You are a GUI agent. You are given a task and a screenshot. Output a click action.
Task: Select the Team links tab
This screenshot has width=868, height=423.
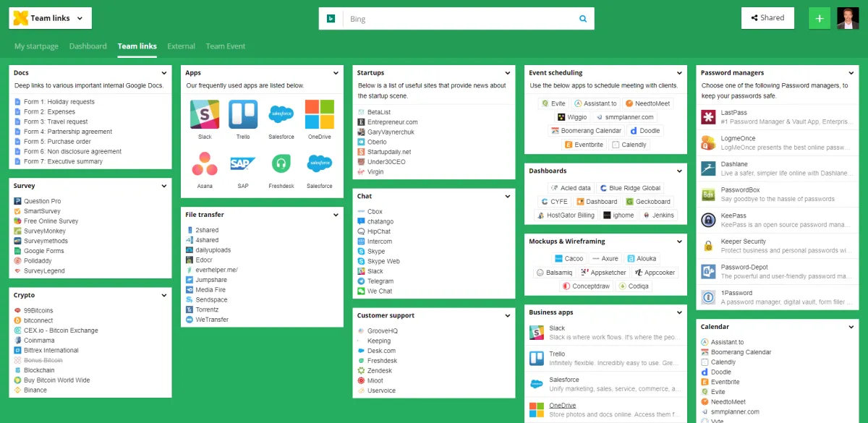[137, 46]
